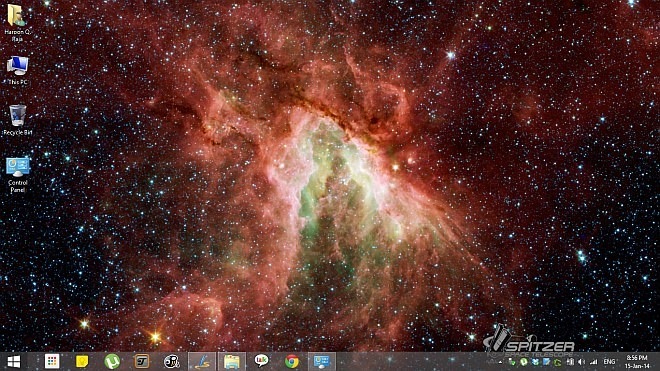Screen dimensions: 660x371
Task: Select the This PC desktop icon
Action: [17, 70]
